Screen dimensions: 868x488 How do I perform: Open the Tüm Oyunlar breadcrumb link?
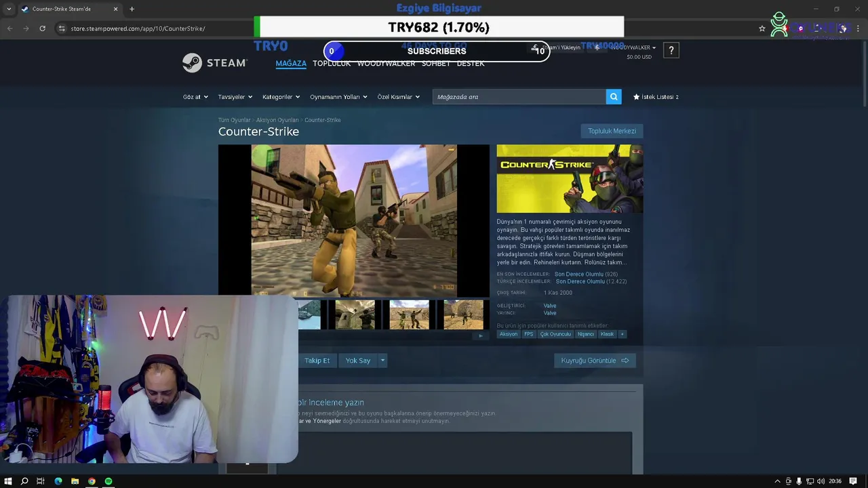pyautogui.click(x=234, y=120)
